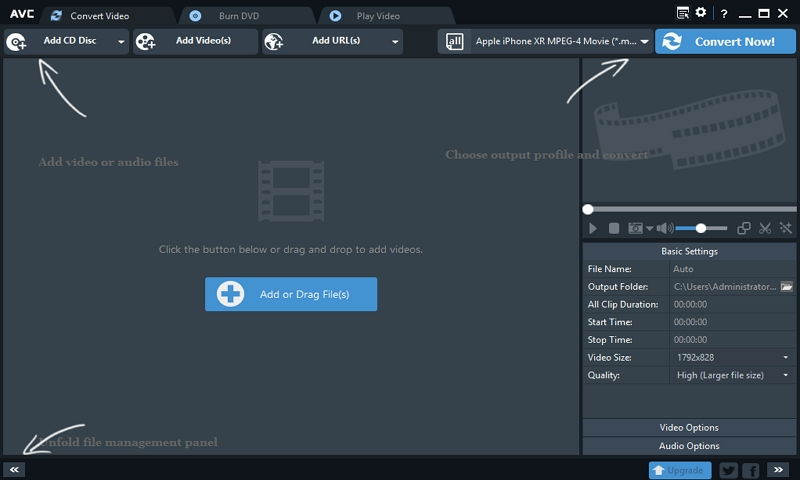Collapse right panel with double right chevrons

(x=778, y=470)
